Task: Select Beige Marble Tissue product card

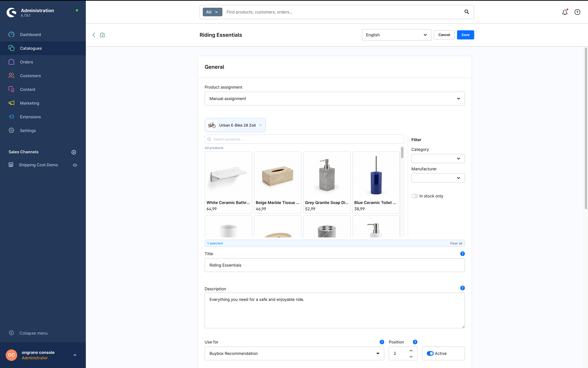Action: tap(278, 182)
